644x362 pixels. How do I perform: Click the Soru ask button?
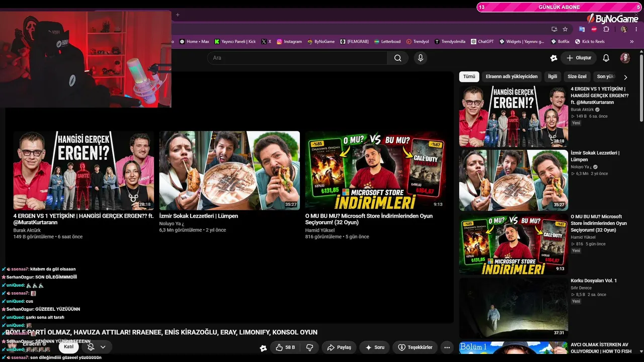(x=375, y=347)
